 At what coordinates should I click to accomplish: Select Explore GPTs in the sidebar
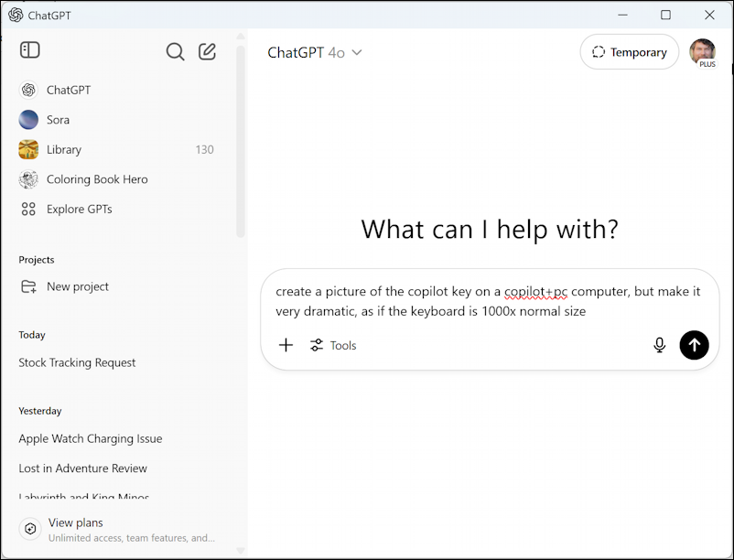click(79, 209)
